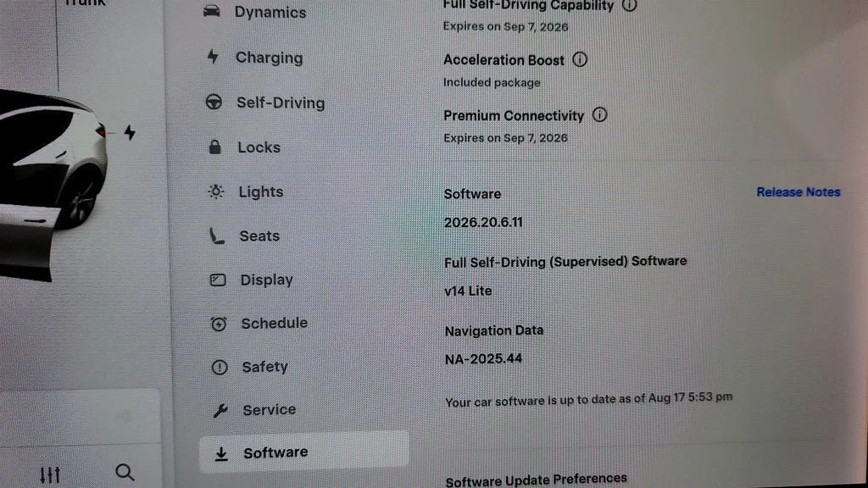
Task: Open the Release Notes link
Action: [x=798, y=192]
